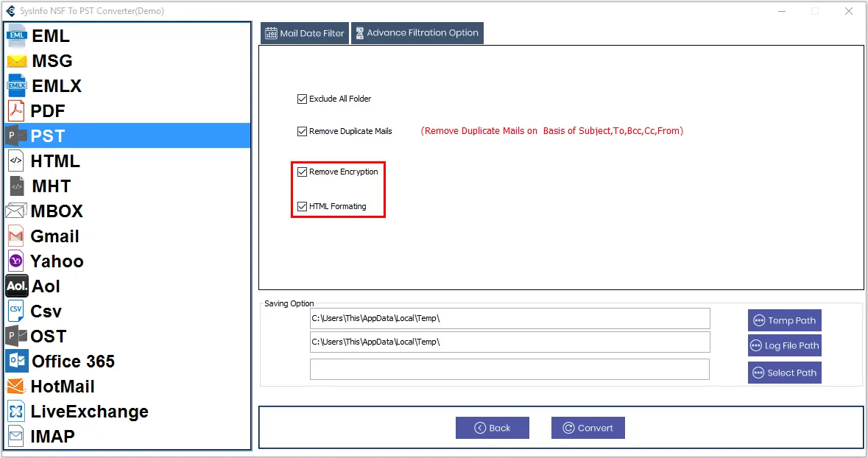Pick LiveExchange list entry
The height and width of the screenshot is (458, 868).
(89, 412)
